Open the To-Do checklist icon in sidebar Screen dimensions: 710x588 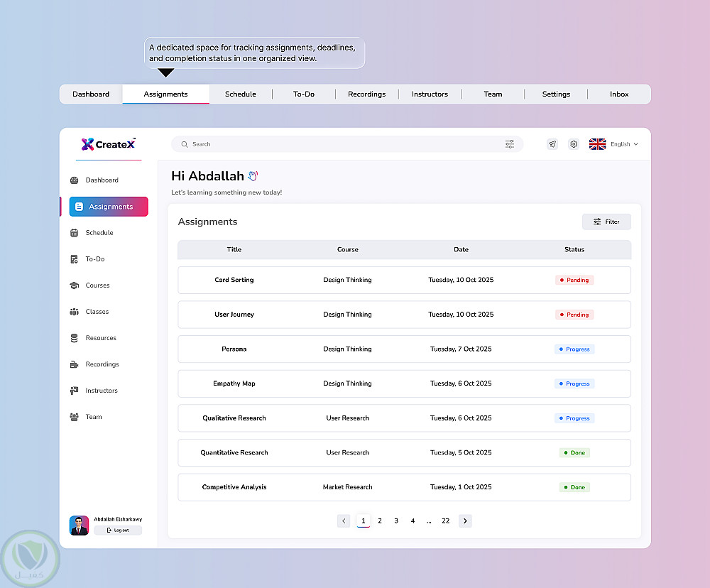point(75,259)
